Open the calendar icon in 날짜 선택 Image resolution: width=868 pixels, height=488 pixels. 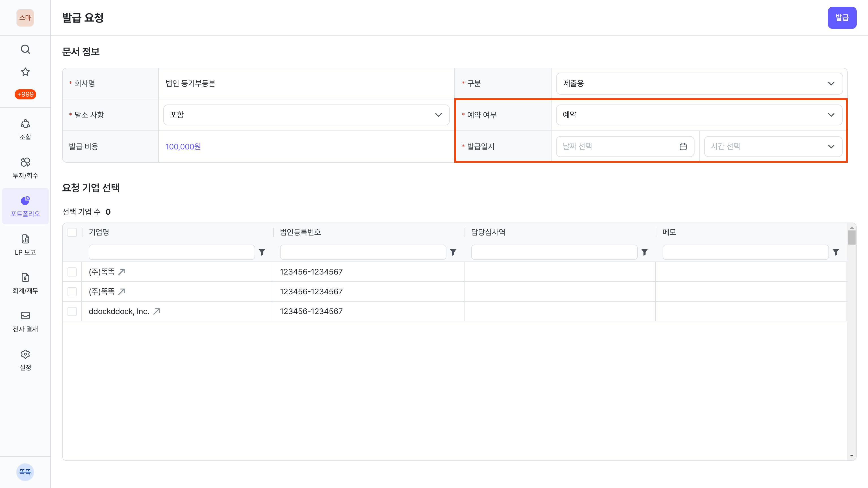(683, 147)
